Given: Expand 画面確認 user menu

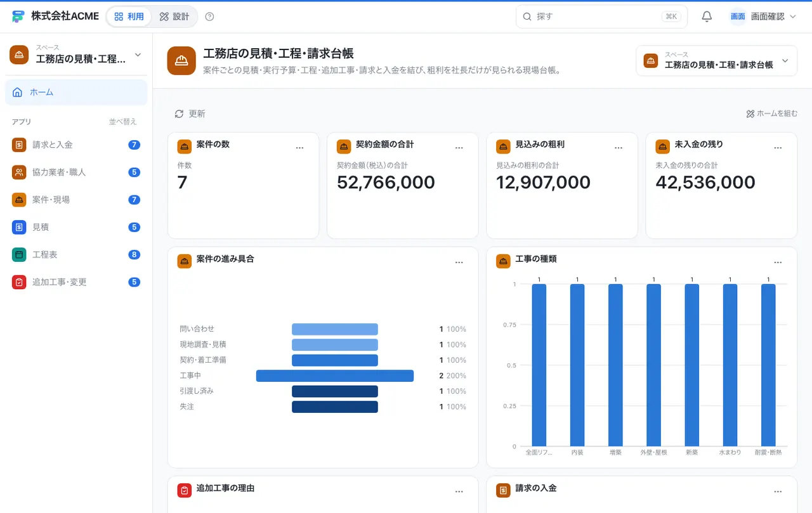Looking at the screenshot, I should click(763, 17).
